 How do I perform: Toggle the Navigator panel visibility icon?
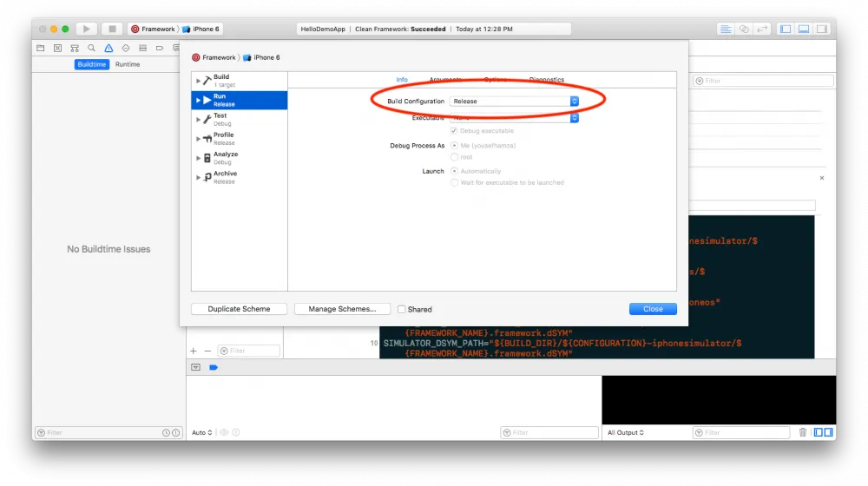(785, 29)
